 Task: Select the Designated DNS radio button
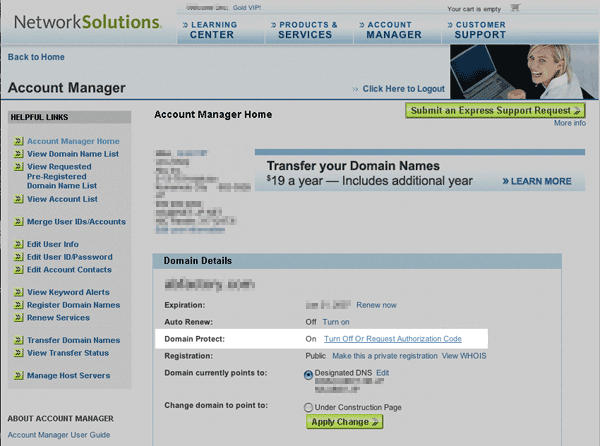point(308,373)
